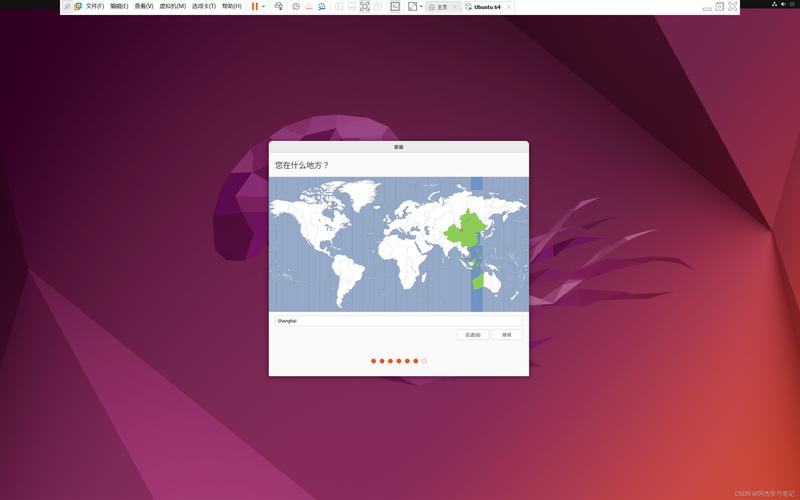Toggle the full screen mode icon
The height and width of the screenshot is (500, 800).
click(x=364, y=7)
